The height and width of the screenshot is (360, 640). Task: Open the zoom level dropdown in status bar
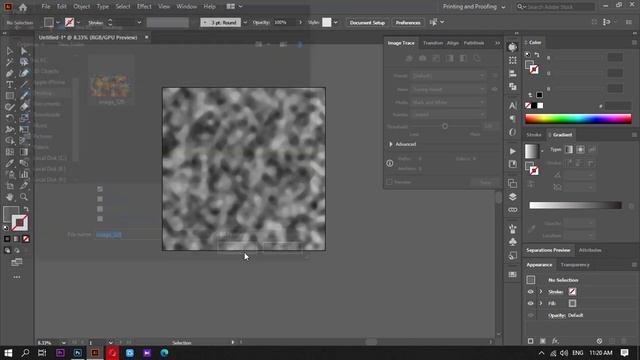tap(64, 343)
